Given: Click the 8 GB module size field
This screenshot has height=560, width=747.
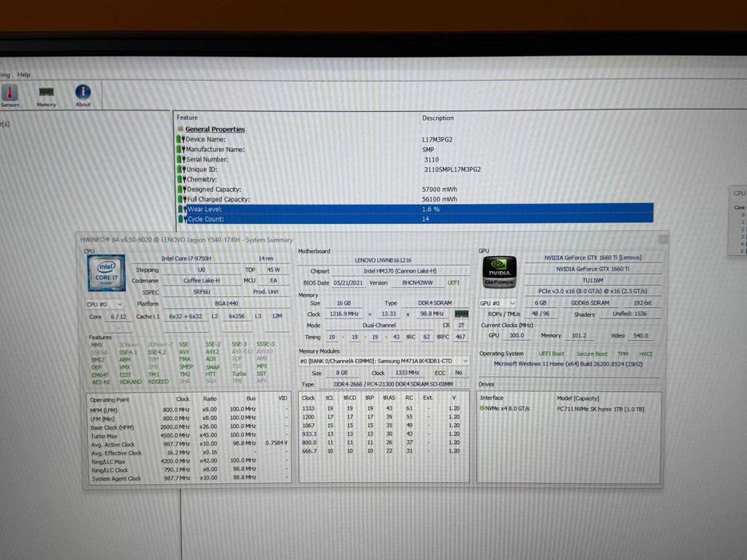Looking at the screenshot, I should (342, 373).
